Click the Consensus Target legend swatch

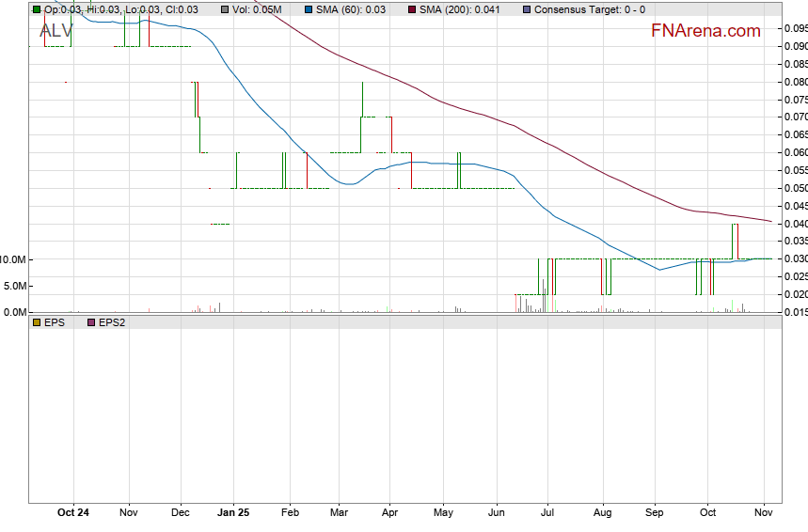click(527, 9)
